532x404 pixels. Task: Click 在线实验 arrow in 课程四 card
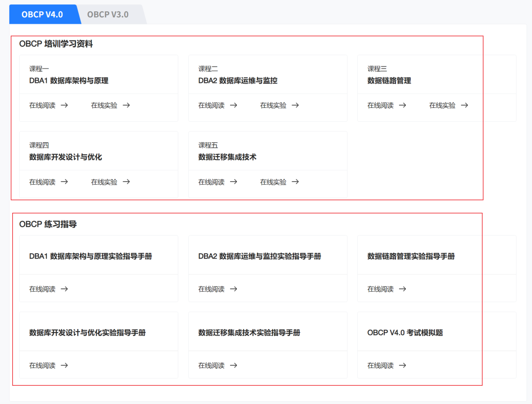pos(126,182)
